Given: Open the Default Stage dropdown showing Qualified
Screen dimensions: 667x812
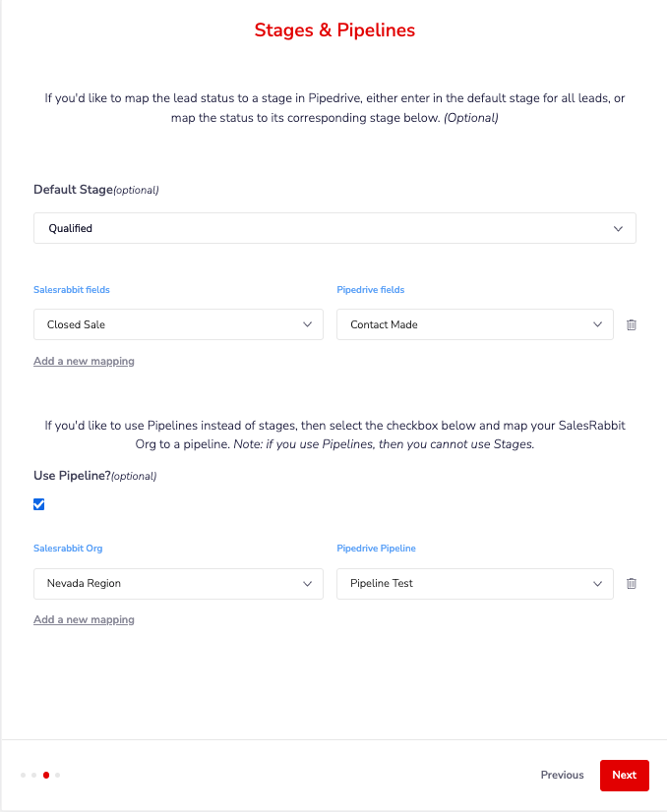Looking at the screenshot, I should pyautogui.click(x=334, y=228).
